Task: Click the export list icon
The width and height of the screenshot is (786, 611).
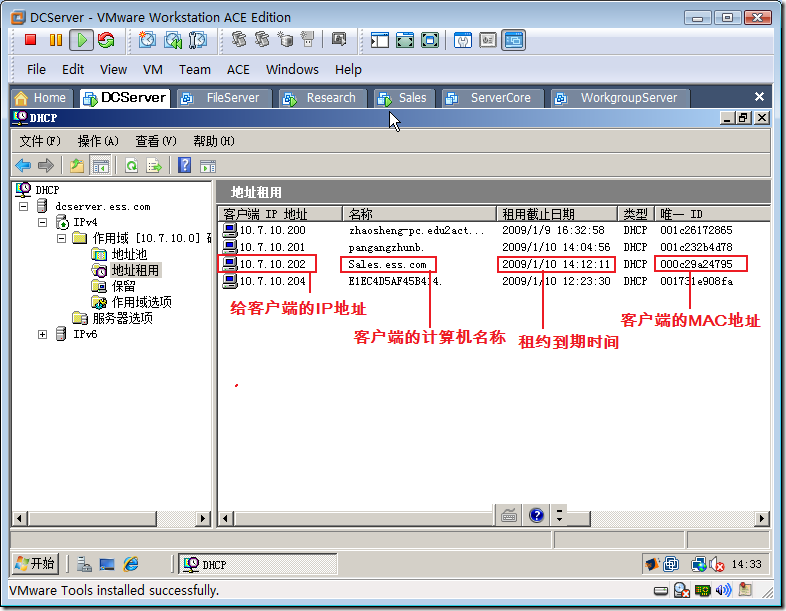Action: tap(154, 165)
